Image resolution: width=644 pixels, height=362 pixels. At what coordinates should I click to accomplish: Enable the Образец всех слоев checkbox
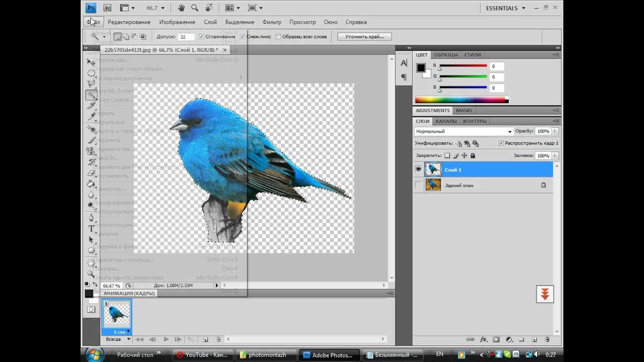278,37
